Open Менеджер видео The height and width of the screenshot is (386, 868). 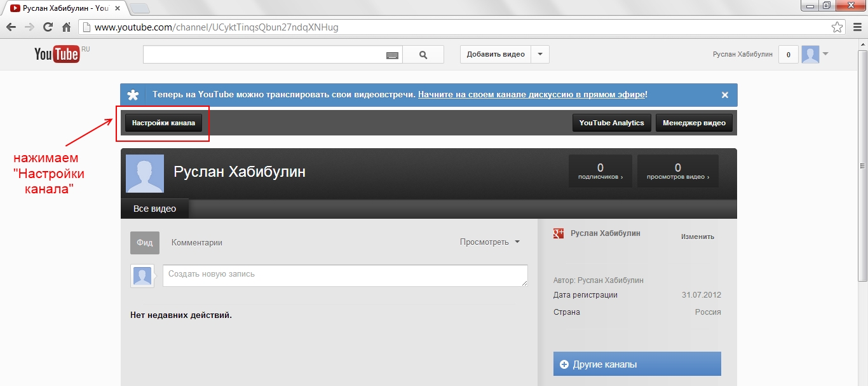[x=694, y=123]
